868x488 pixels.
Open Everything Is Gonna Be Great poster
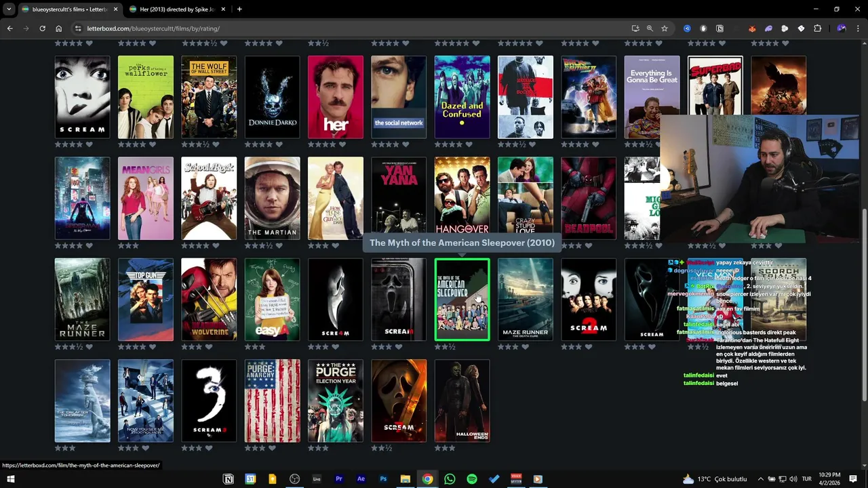point(652,97)
